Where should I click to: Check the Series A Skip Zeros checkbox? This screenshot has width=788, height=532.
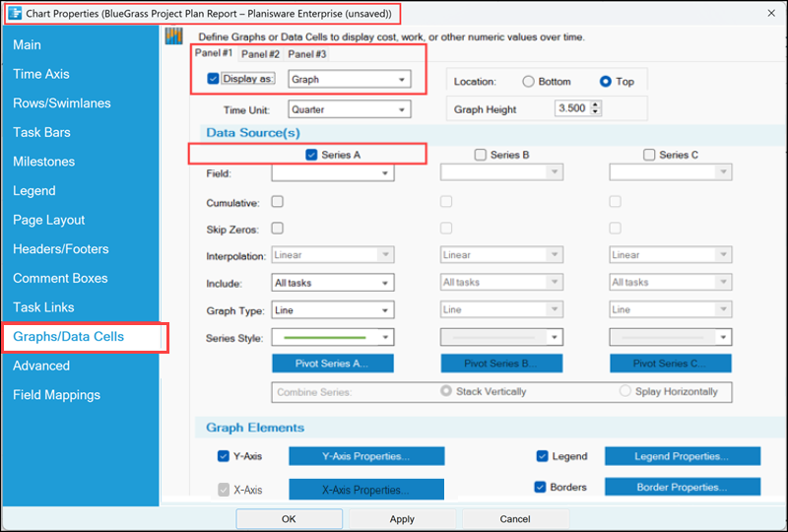[x=278, y=229]
